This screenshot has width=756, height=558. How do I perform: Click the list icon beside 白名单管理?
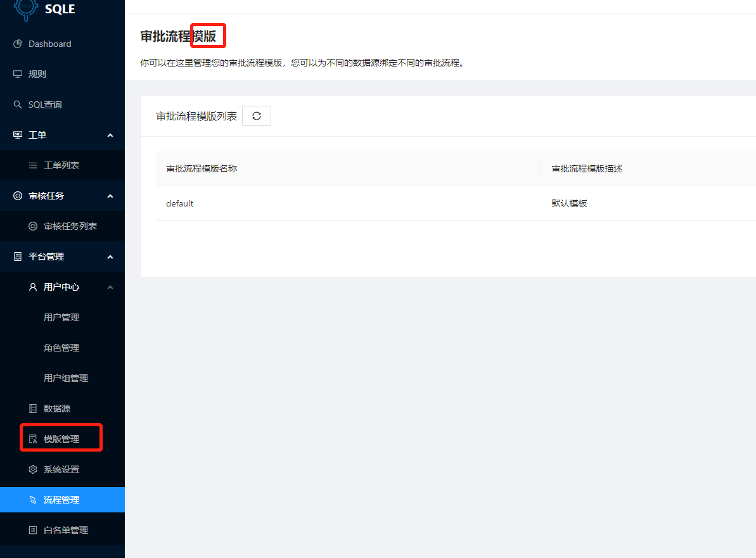coord(33,530)
